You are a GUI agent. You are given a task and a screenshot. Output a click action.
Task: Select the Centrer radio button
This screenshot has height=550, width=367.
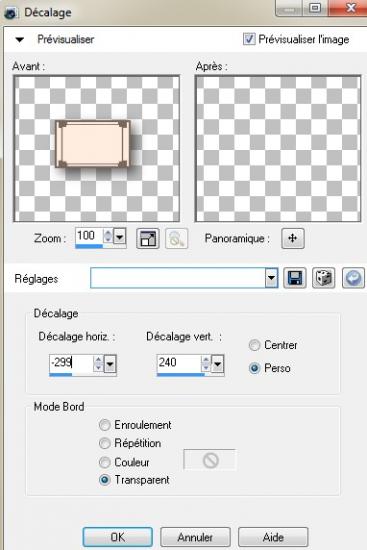(254, 345)
